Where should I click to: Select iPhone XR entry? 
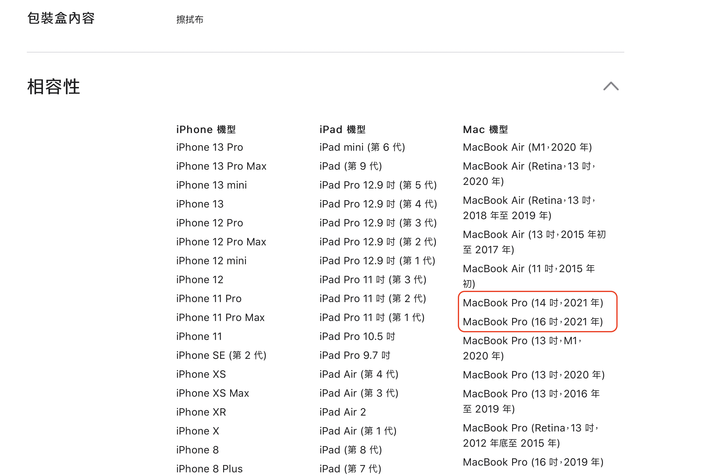[x=201, y=412]
